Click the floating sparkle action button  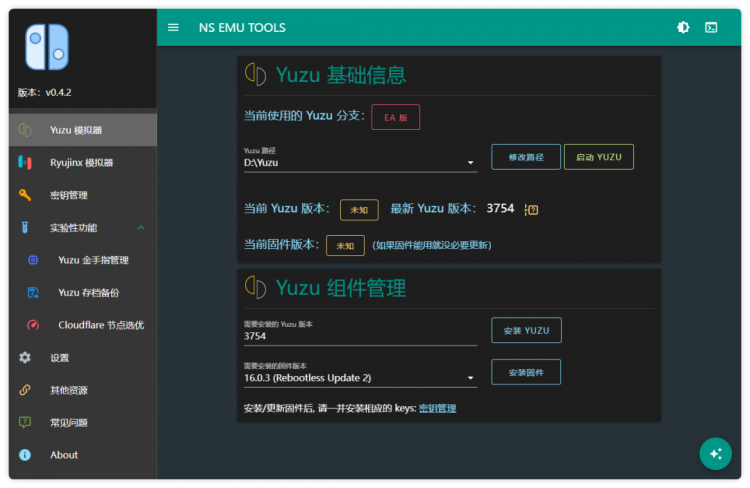tap(716, 454)
